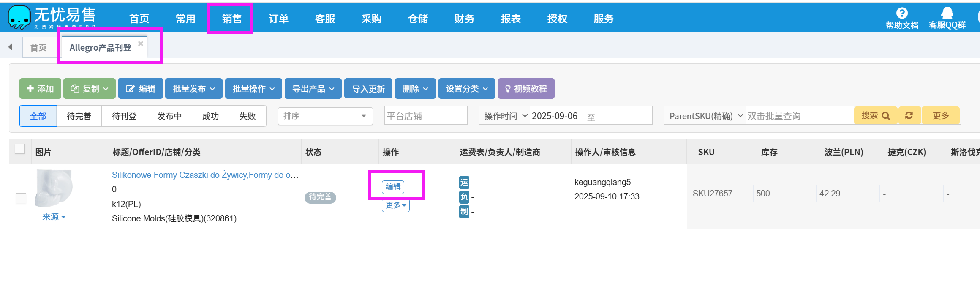Filter list by 待完善 status

(x=79, y=116)
